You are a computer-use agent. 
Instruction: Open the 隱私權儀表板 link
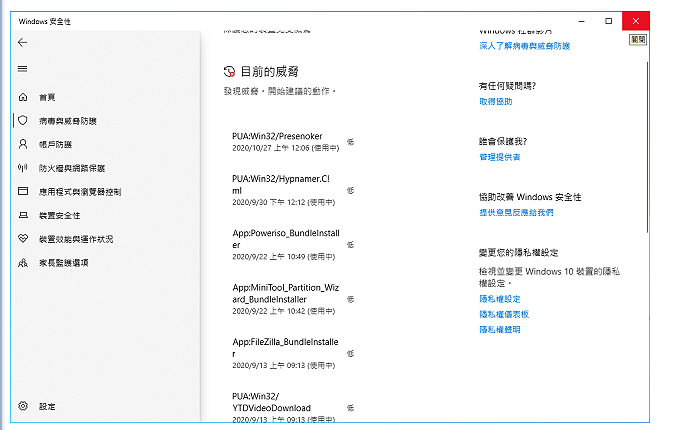504,314
